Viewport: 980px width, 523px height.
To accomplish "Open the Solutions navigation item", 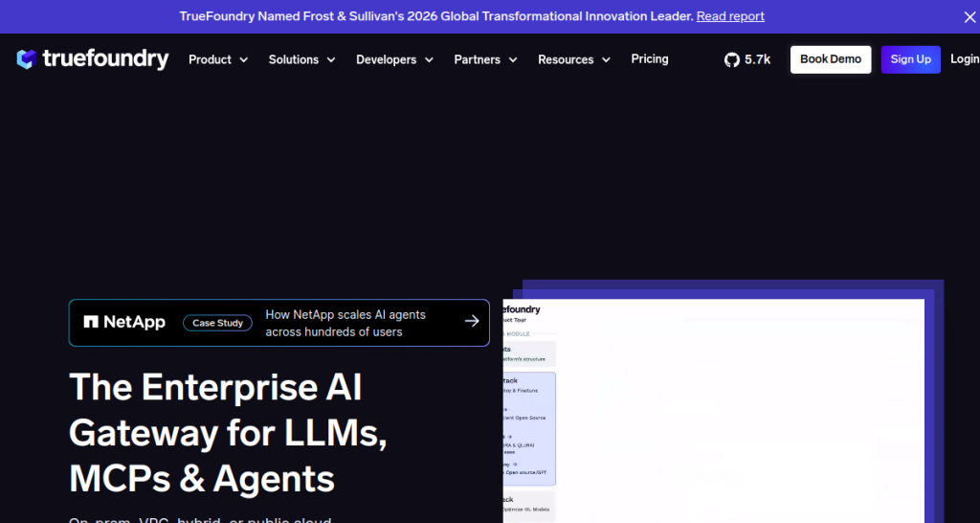I will tap(294, 59).
